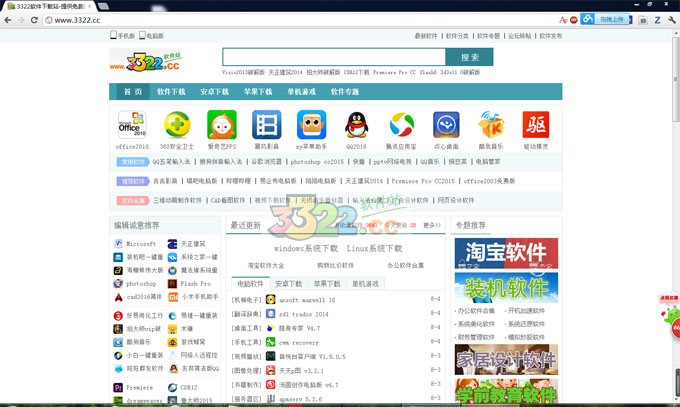Switch to the 单机游戏 list tab
Image resolution: width=680 pixels, height=407 pixels.
click(x=365, y=284)
